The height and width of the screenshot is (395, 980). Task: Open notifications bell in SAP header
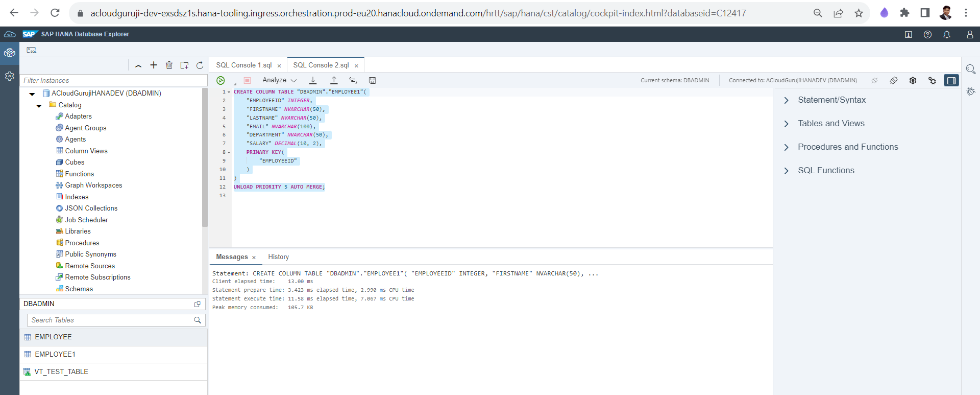[947, 34]
